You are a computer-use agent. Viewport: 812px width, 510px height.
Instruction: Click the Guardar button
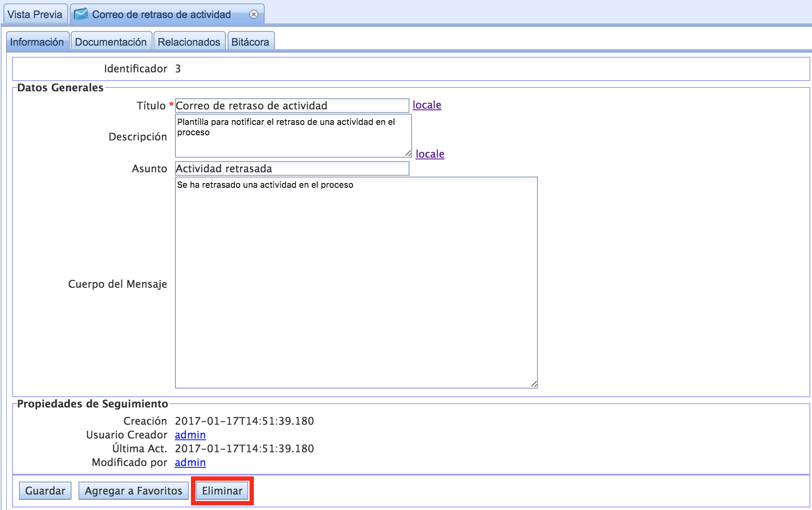click(x=45, y=491)
